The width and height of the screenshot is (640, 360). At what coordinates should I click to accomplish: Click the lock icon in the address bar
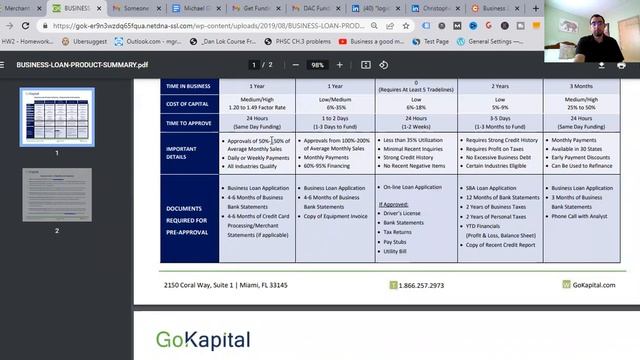45,26
